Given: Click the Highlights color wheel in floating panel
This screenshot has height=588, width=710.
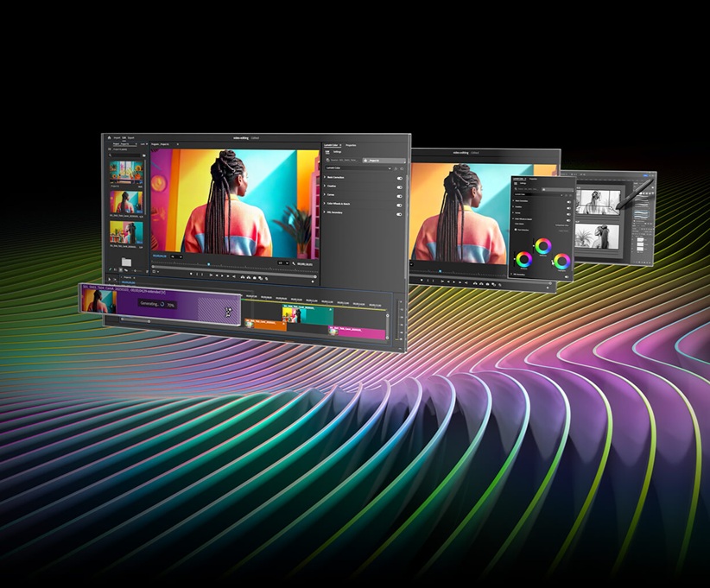Looking at the screenshot, I should coord(562,261).
